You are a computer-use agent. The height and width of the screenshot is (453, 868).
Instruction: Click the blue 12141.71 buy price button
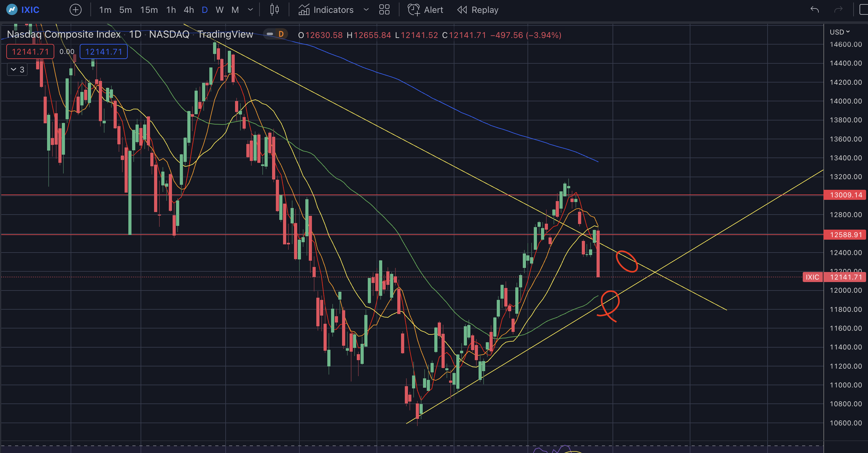104,51
